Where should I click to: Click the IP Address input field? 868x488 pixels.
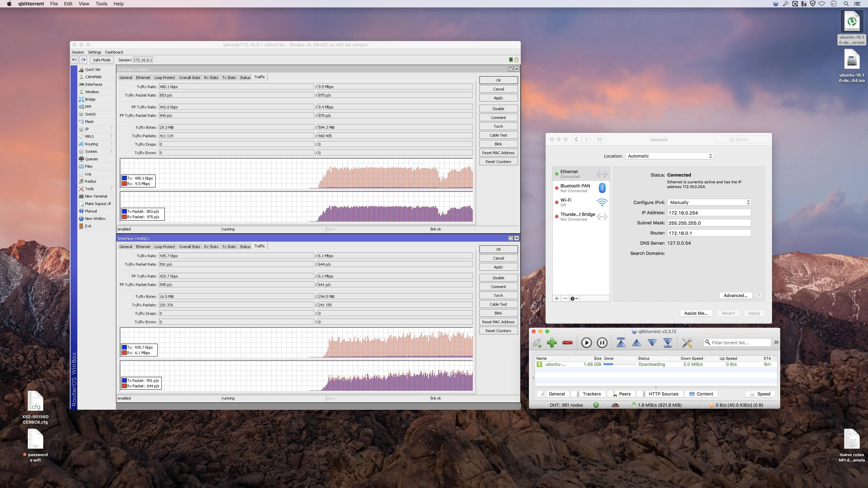pos(709,213)
